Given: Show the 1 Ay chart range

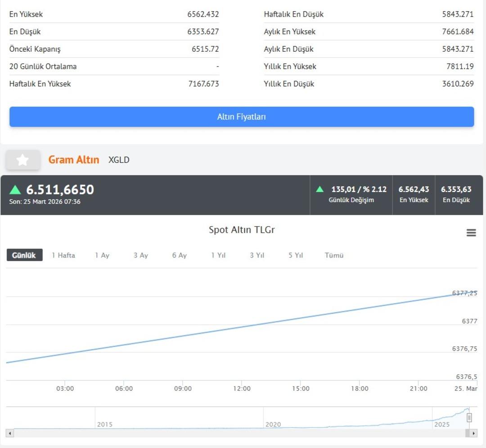Looking at the screenshot, I should [x=102, y=255].
